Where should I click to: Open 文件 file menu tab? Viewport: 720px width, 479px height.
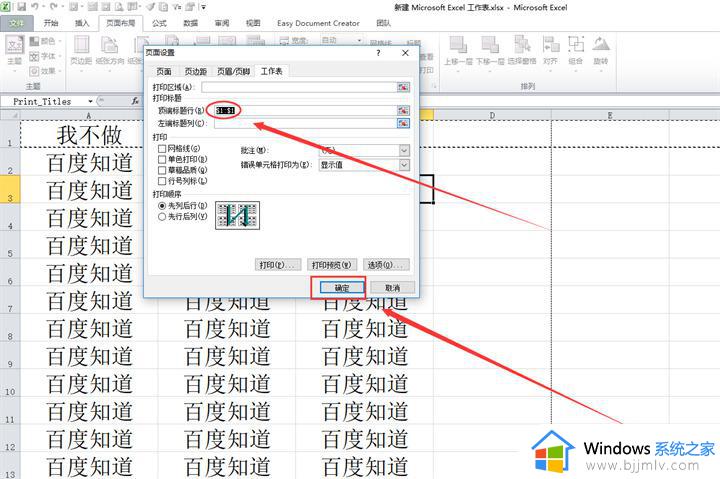(17, 23)
